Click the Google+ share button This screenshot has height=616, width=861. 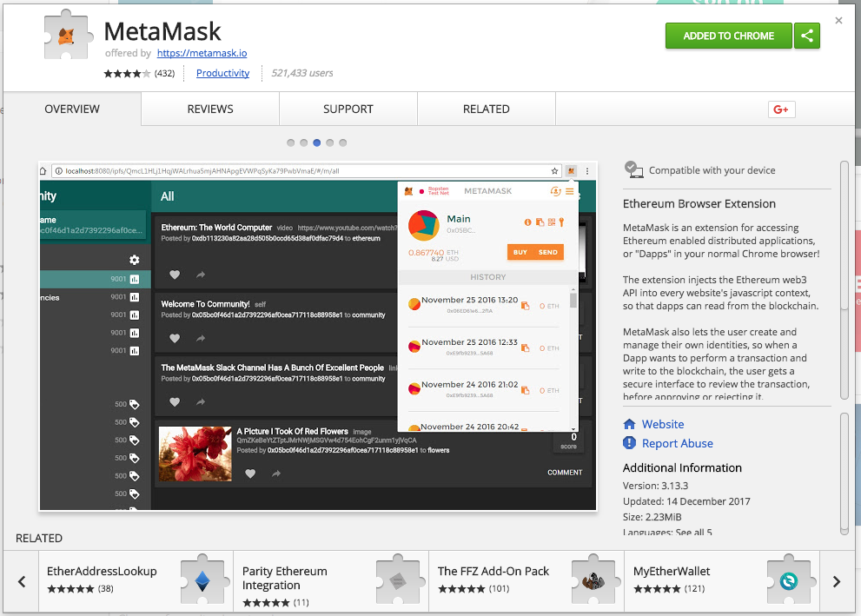pyautogui.click(x=781, y=109)
